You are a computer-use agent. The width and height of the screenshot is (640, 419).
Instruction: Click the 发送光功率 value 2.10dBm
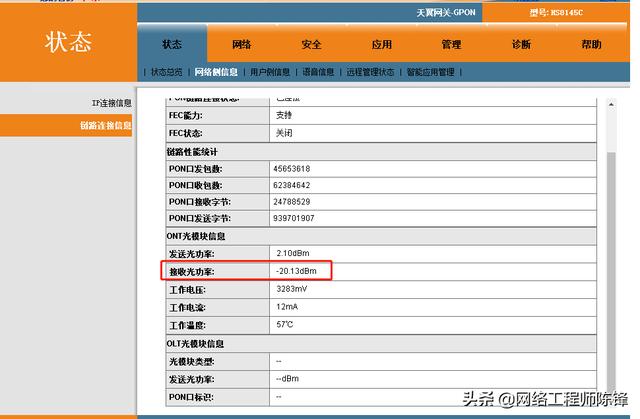tap(293, 253)
